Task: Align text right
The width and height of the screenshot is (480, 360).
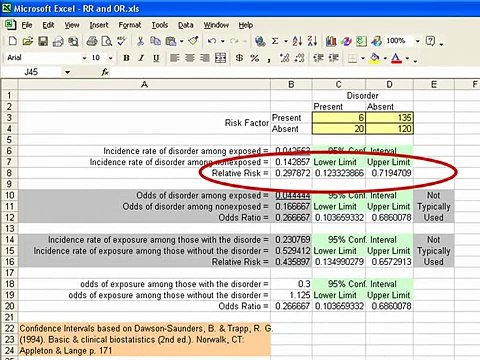Action: point(205,58)
